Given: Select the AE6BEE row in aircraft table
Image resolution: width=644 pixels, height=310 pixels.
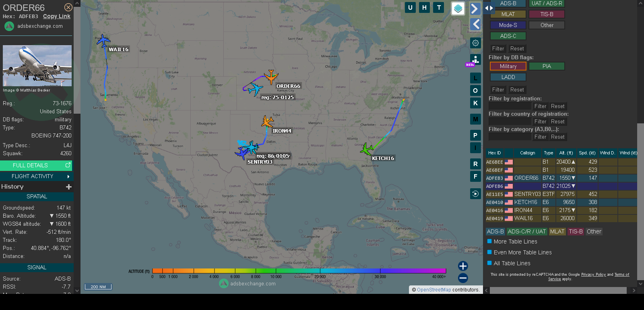Looking at the screenshot, I should click(x=561, y=162).
